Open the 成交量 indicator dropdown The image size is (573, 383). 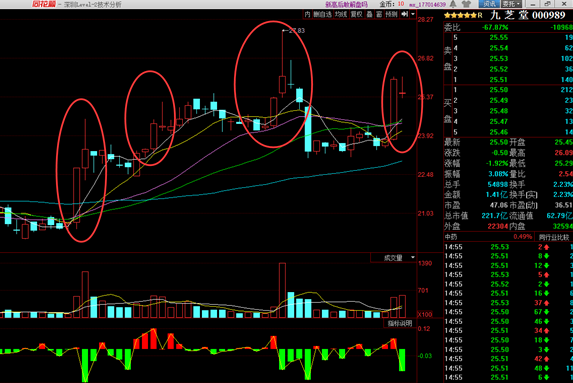[x=394, y=258]
